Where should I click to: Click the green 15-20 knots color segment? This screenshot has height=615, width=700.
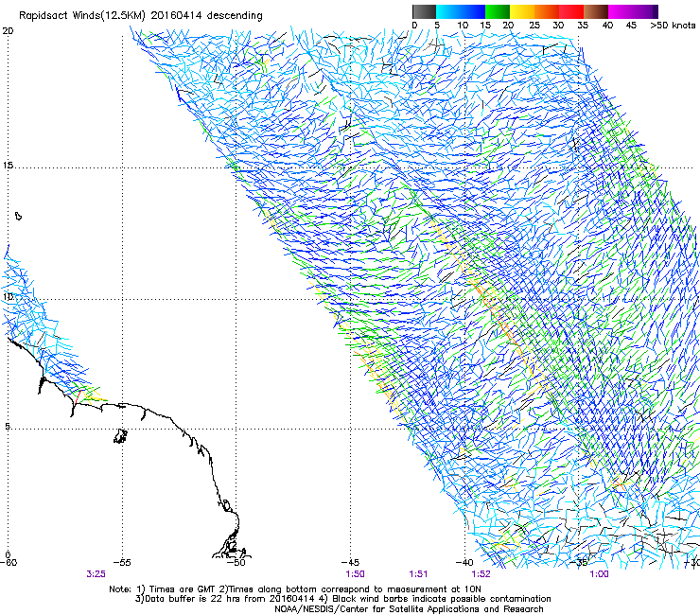[498, 11]
